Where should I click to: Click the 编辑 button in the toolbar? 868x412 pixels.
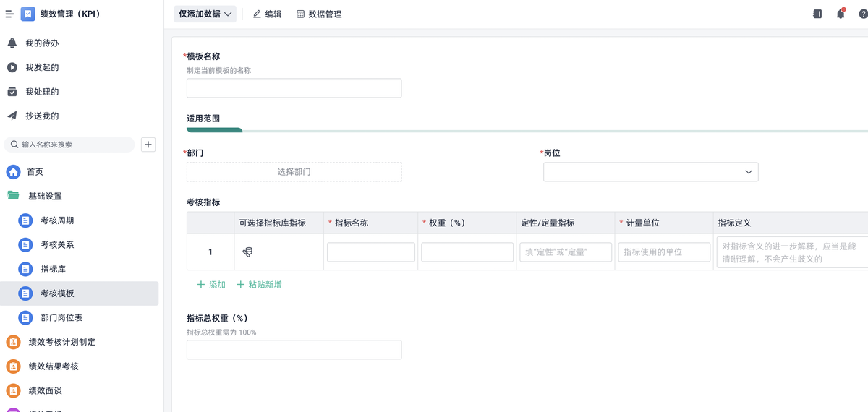coord(267,14)
